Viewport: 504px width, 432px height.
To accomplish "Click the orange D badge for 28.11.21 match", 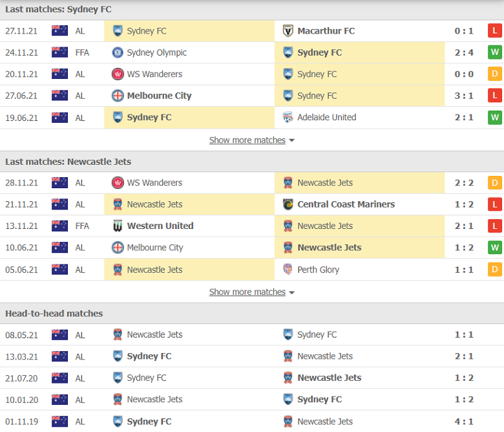I will (x=495, y=183).
